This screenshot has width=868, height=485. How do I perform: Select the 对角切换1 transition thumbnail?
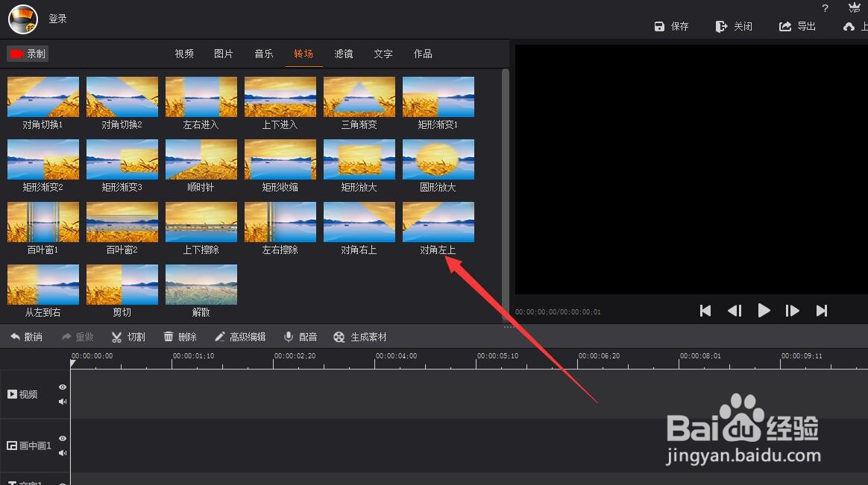click(x=43, y=97)
